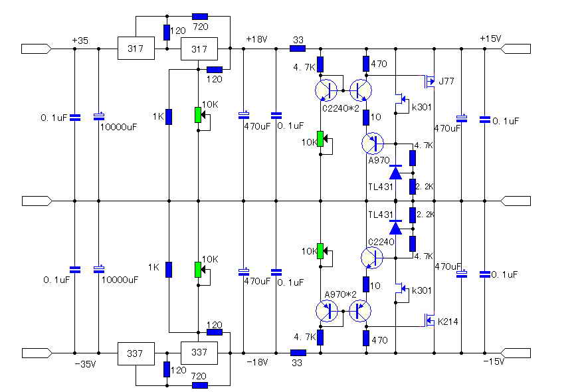Select the +18V rail label text
Screen dimensions: 580x392
(x=256, y=39)
